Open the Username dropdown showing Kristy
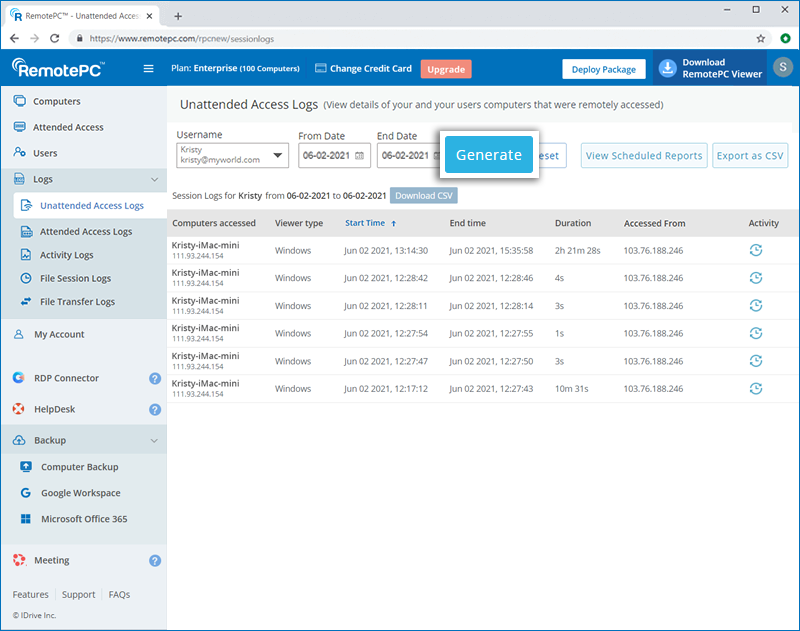Screen dimensions: 800x631 232,155
